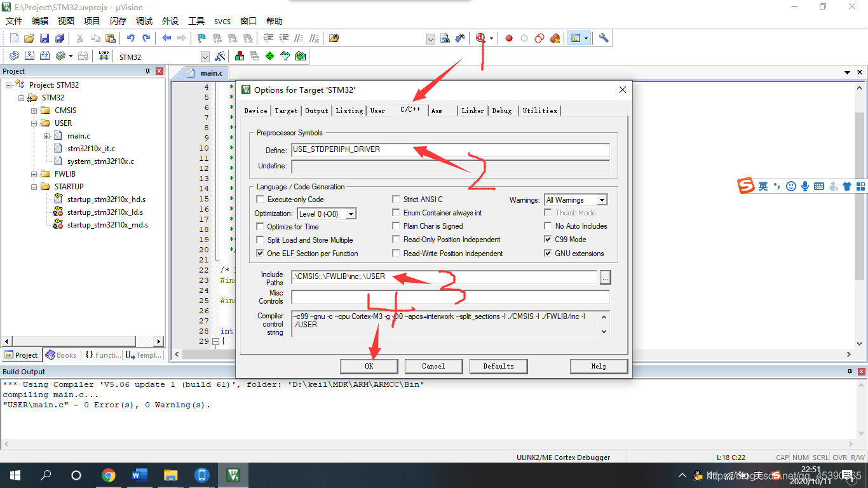The height and width of the screenshot is (488, 868).
Task: Open Manage Run-Time Environment green icon
Action: 270,56
